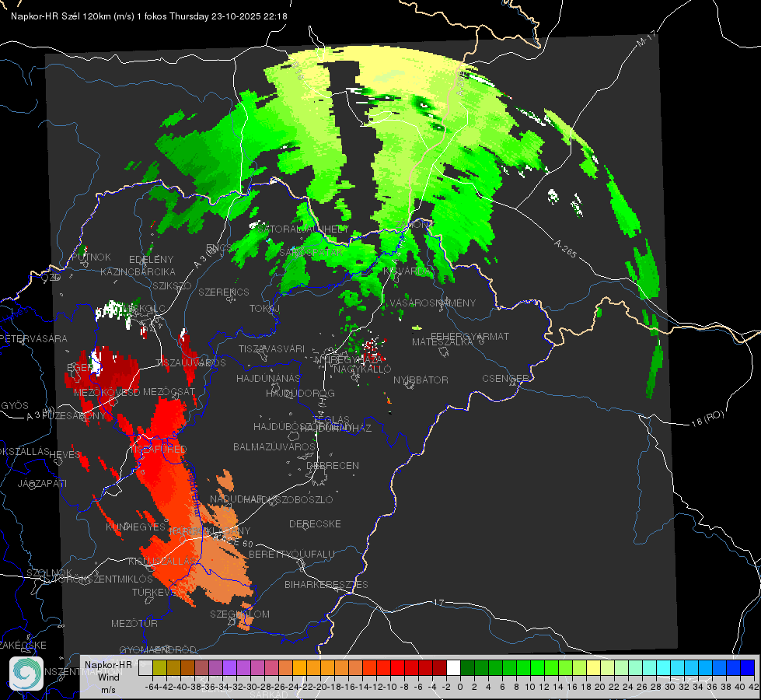This screenshot has width=761, height=700.
Task: Select the TÚRKEVE label
Action: point(154,592)
